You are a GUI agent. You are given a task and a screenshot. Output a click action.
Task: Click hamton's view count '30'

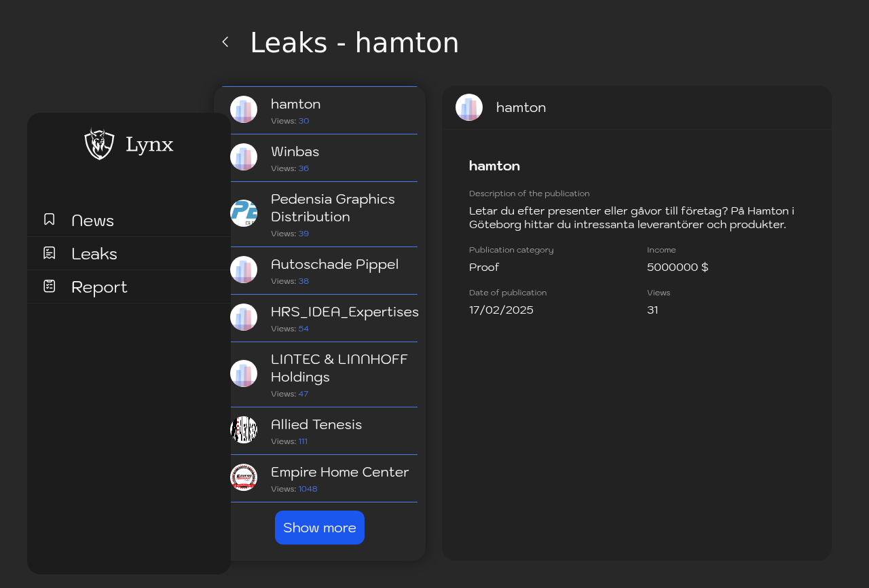point(303,121)
